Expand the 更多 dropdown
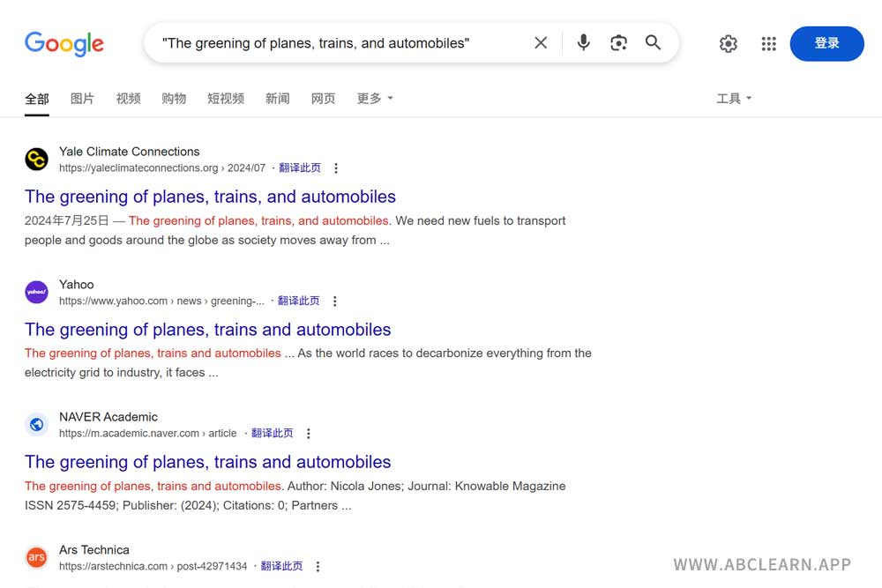The height and width of the screenshot is (588, 882). point(375,99)
